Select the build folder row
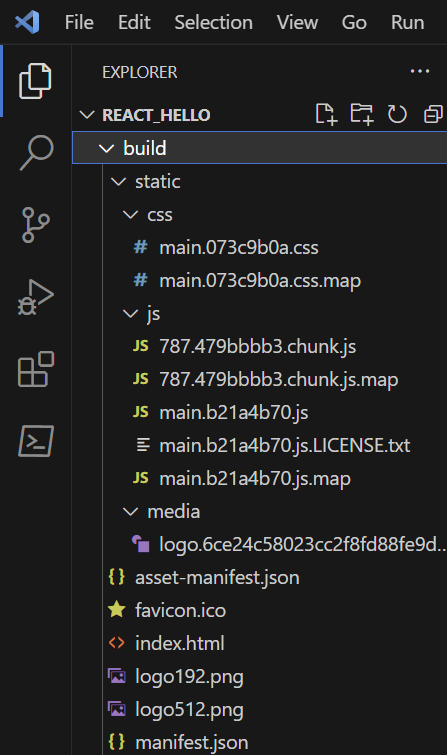This screenshot has height=755, width=447. (260, 148)
